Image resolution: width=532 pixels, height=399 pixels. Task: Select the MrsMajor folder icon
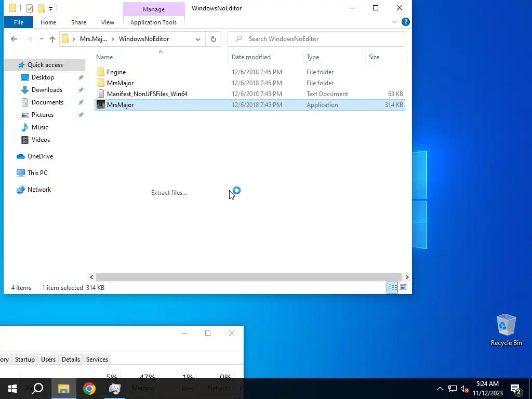pyautogui.click(x=101, y=83)
